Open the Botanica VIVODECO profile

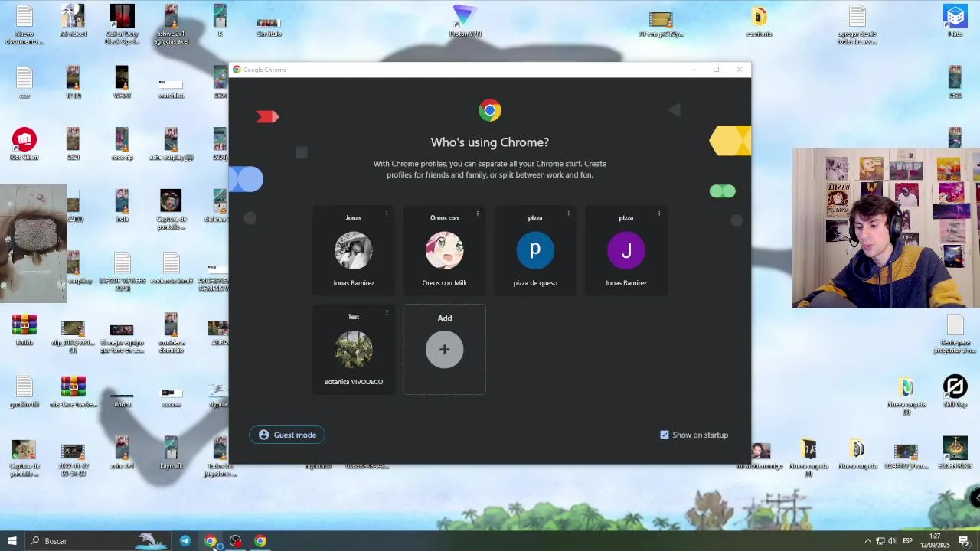[x=353, y=350]
